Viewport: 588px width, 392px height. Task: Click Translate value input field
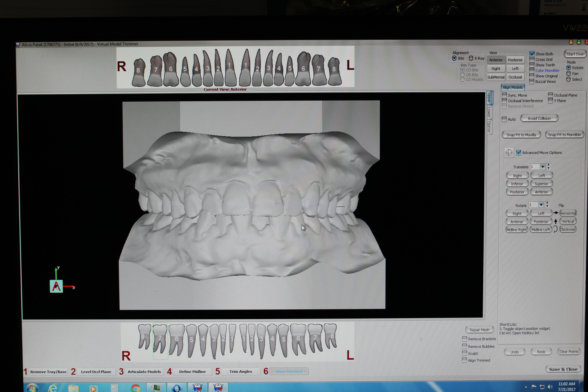tap(535, 167)
